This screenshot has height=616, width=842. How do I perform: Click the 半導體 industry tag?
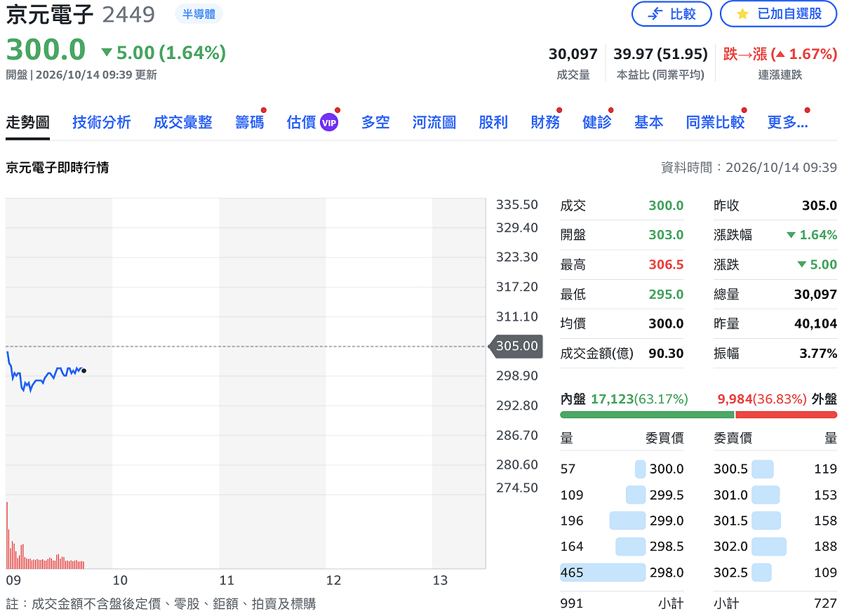coord(199,14)
